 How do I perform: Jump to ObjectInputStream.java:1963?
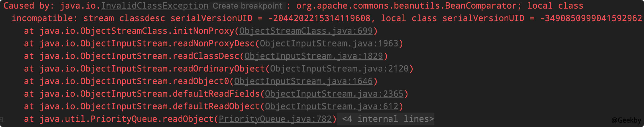tap(329, 43)
